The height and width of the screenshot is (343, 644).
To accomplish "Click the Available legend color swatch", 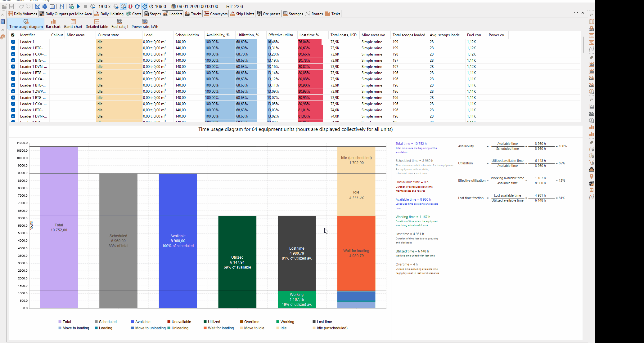I will click(x=133, y=322).
